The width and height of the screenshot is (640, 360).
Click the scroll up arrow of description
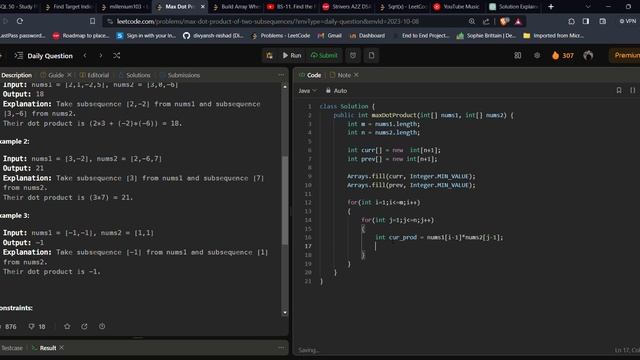tap(285, 87)
